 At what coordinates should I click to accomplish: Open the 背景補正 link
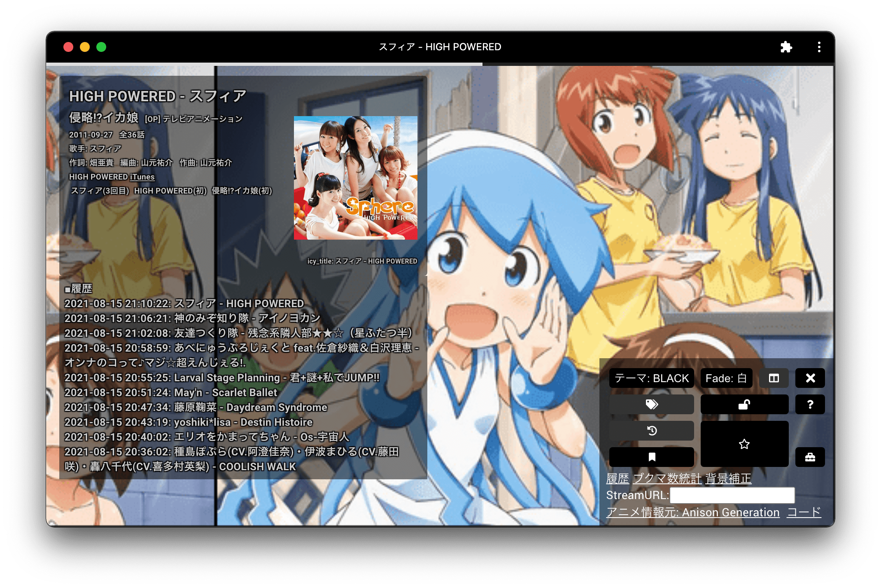pos(728,478)
